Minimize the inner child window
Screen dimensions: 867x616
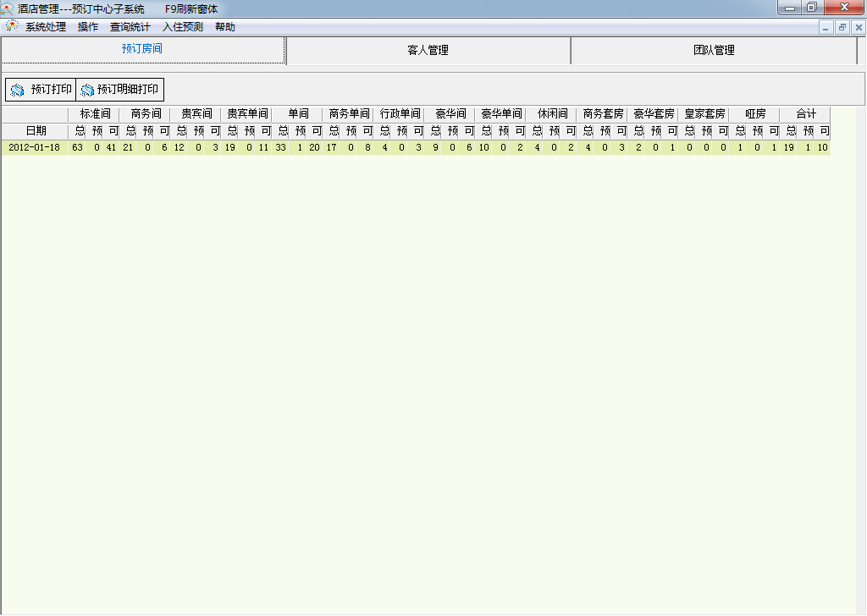click(826, 27)
